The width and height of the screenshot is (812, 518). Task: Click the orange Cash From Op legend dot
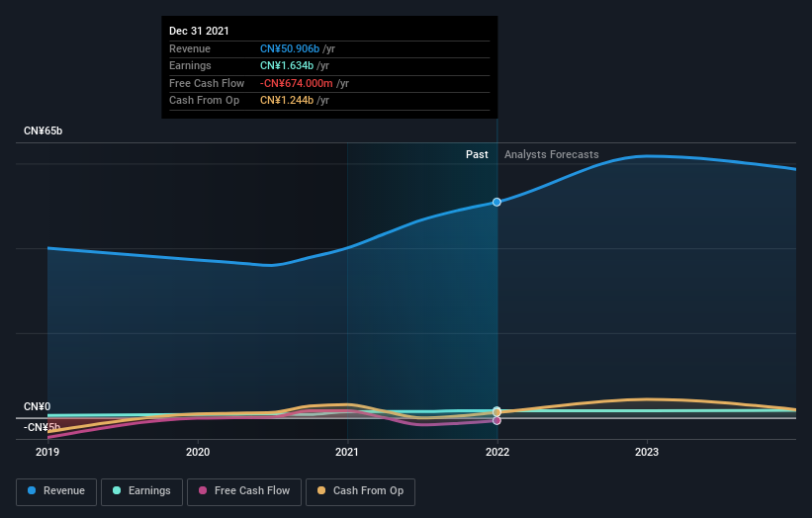[321, 490]
